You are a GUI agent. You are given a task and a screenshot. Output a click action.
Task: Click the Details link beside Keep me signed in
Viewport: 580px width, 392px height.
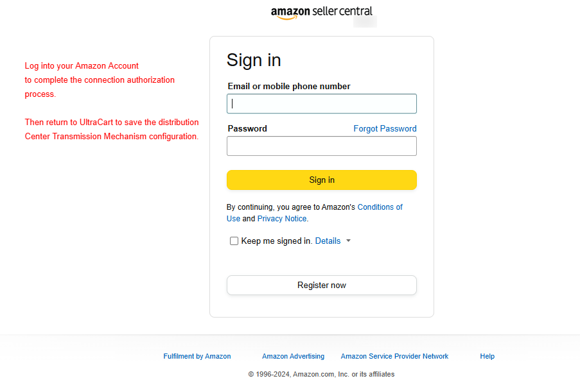click(x=328, y=241)
